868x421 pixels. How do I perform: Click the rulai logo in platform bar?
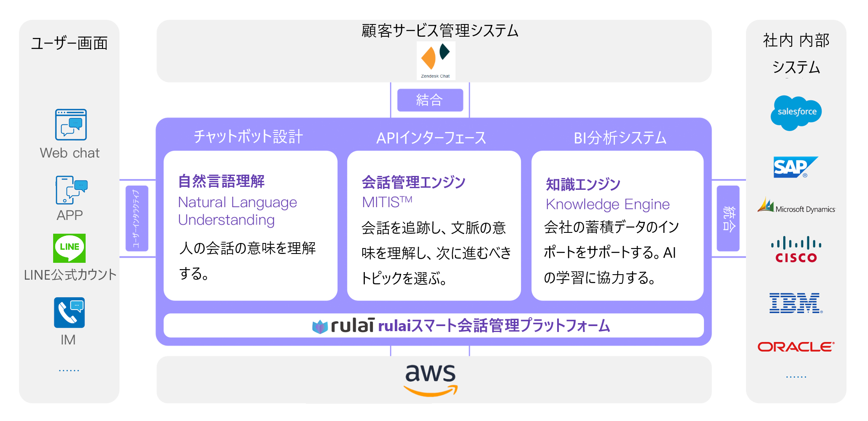coord(343,326)
